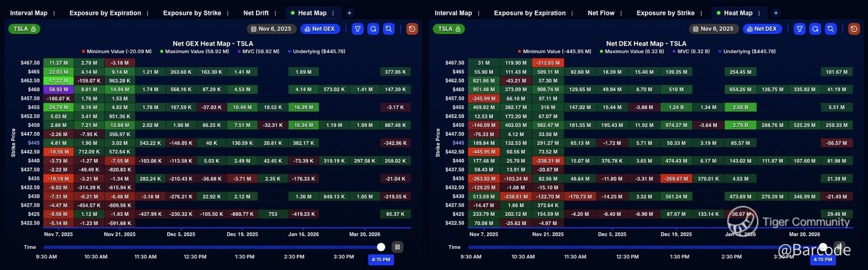Click the 1.24 B cell in Net DEX map
The width and height of the screenshot is (868, 270).
(676, 107)
